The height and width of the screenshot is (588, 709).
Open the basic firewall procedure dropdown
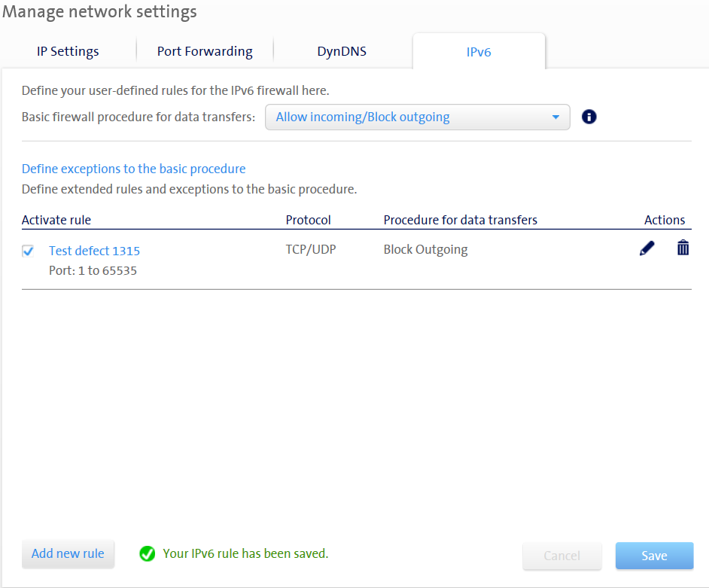click(x=417, y=117)
